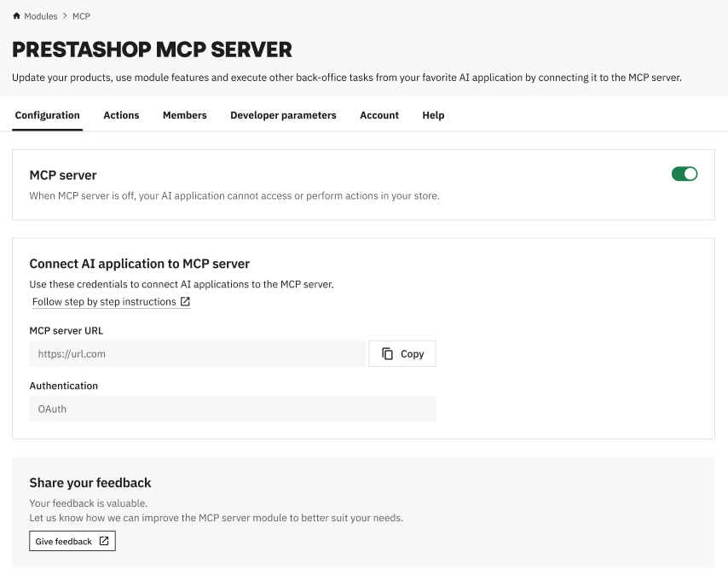Image resolution: width=728 pixels, height=581 pixels.
Task: Click external-link icon inside Give feedback button
Action: point(104,541)
